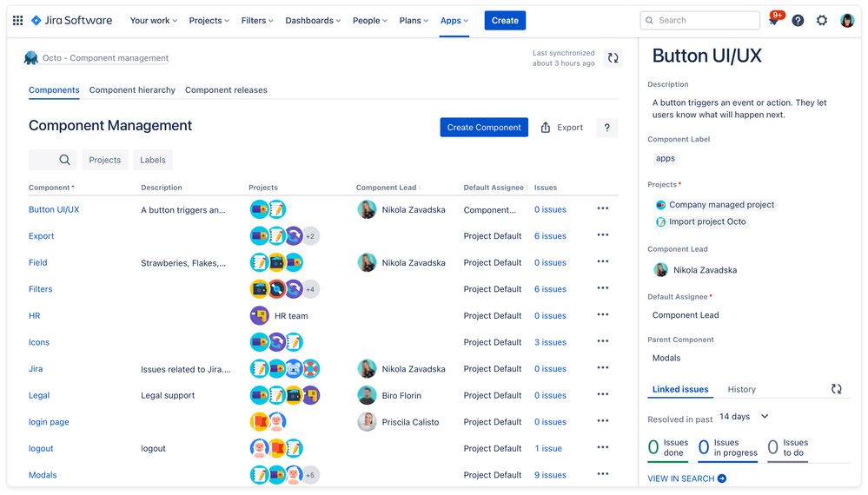Click the HR team project avatar
868x495 pixels.
click(260, 315)
